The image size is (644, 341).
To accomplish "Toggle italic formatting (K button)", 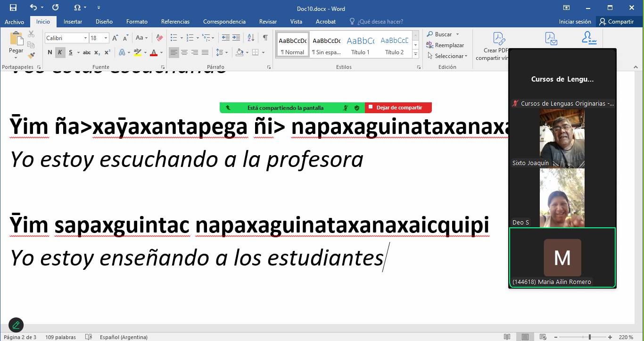I will click(x=60, y=52).
